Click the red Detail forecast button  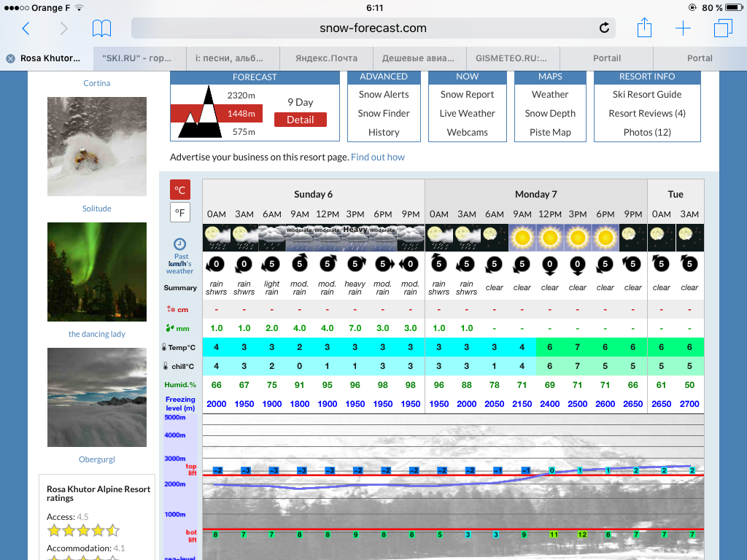tap(300, 120)
